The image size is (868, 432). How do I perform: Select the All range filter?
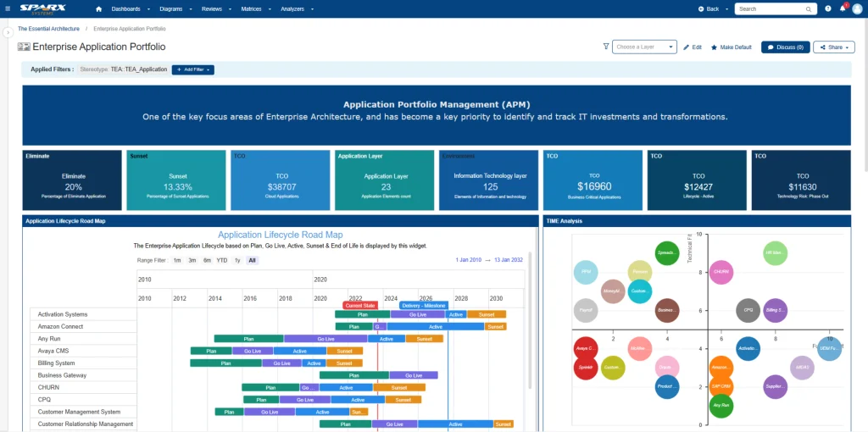tap(253, 261)
